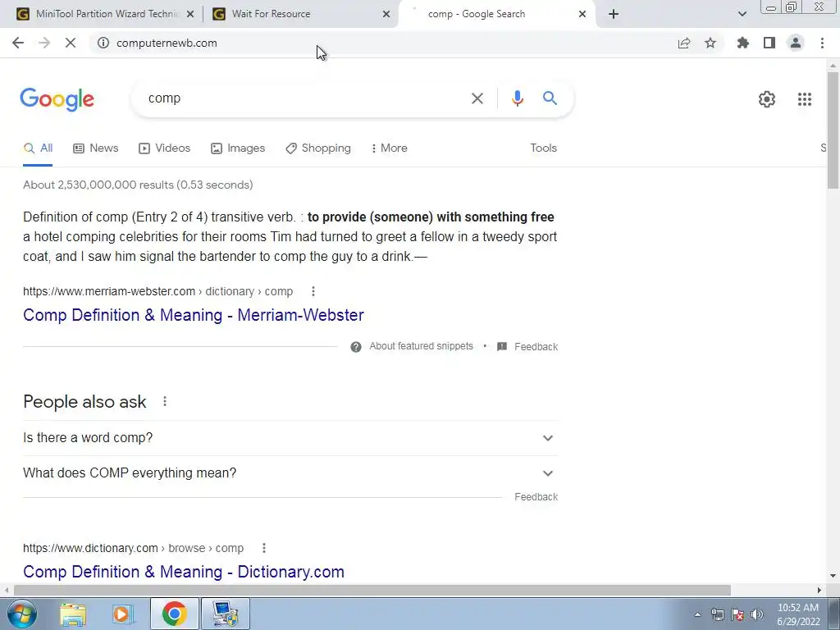
Task: Open the More search filters menu
Action: [390, 148]
